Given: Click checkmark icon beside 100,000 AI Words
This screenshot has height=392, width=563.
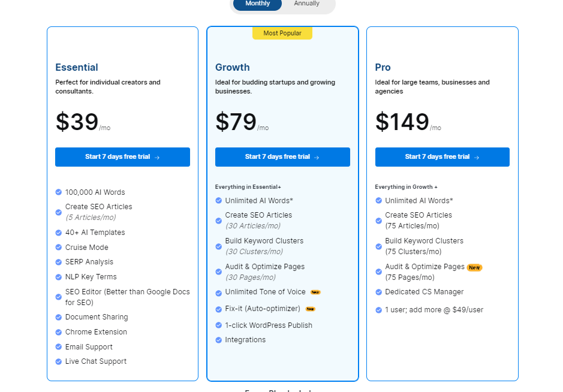Looking at the screenshot, I should click(x=59, y=192).
